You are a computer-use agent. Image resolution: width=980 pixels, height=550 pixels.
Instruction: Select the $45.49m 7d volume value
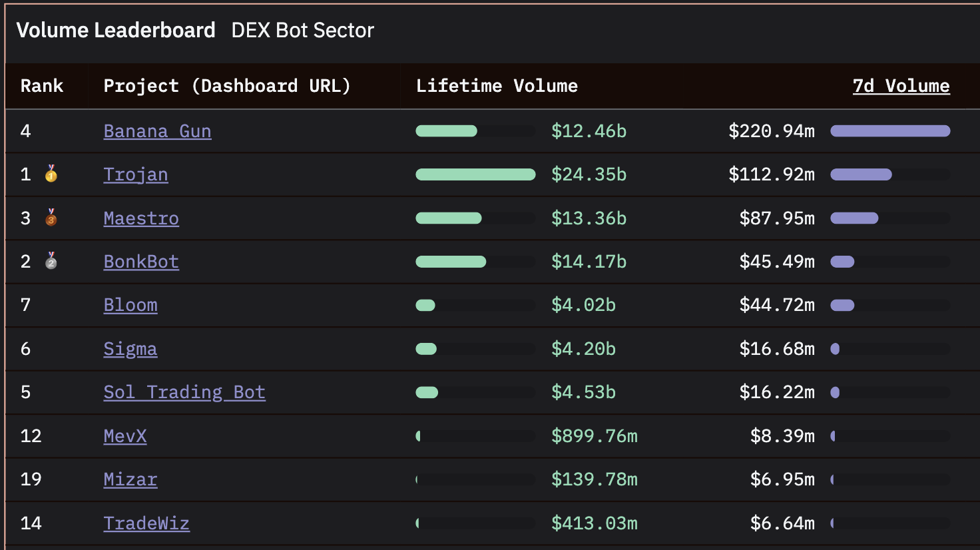click(777, 262)
